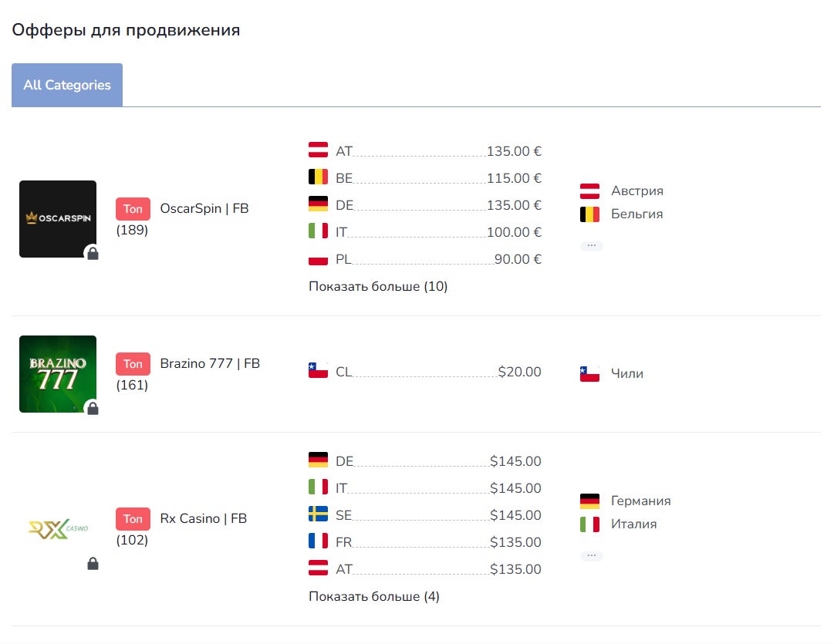Expand the ellipsis under Италия countries
The height and width of the screenshot is (644, 834).
(591, 556)
